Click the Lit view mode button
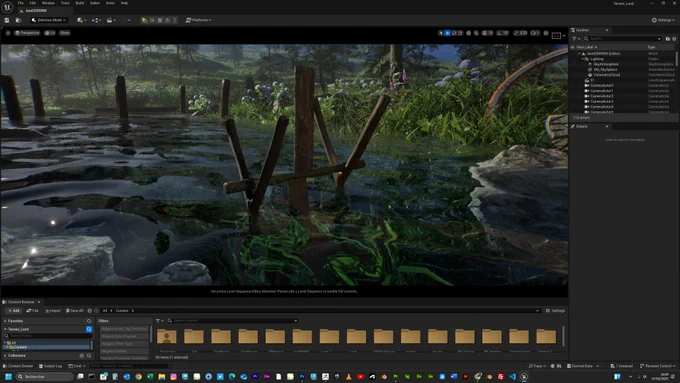 [x=50, y=33]
